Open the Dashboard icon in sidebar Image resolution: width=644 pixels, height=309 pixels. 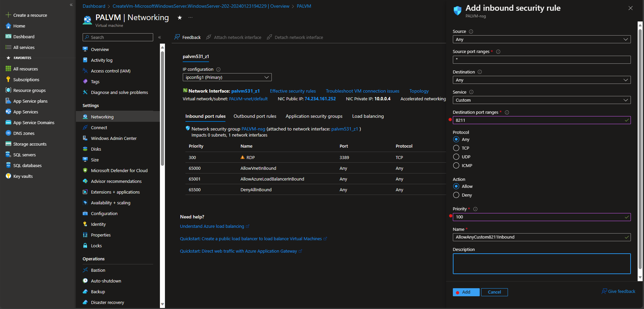(x=8, y=37)
